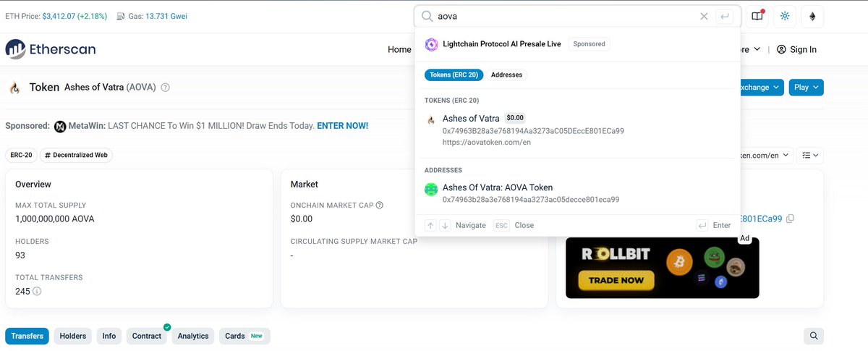Switch to the Info tab
Viewport: 868px width, 351px height.
(x=109, y=336)
